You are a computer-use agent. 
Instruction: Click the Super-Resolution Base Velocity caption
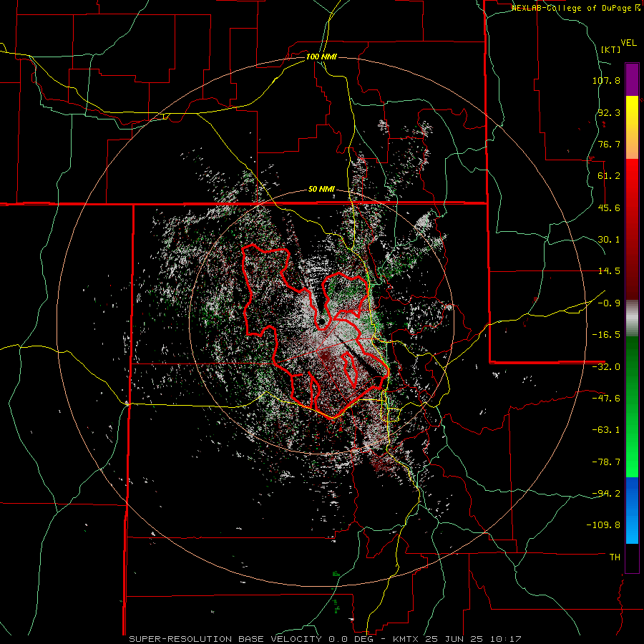pos(325,639)
